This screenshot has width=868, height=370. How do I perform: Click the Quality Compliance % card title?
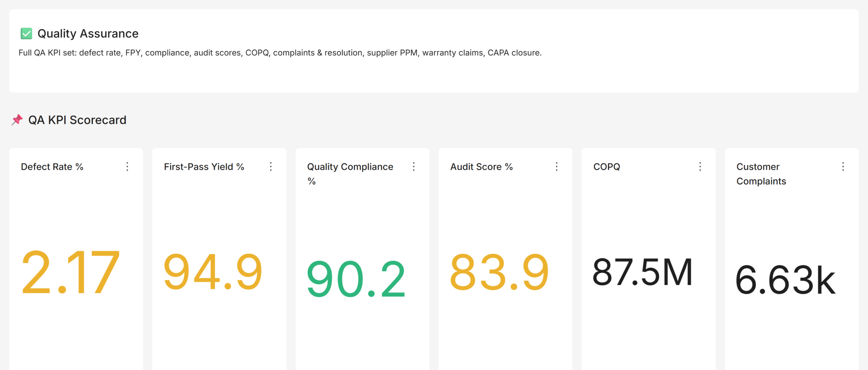coord(350,174)
